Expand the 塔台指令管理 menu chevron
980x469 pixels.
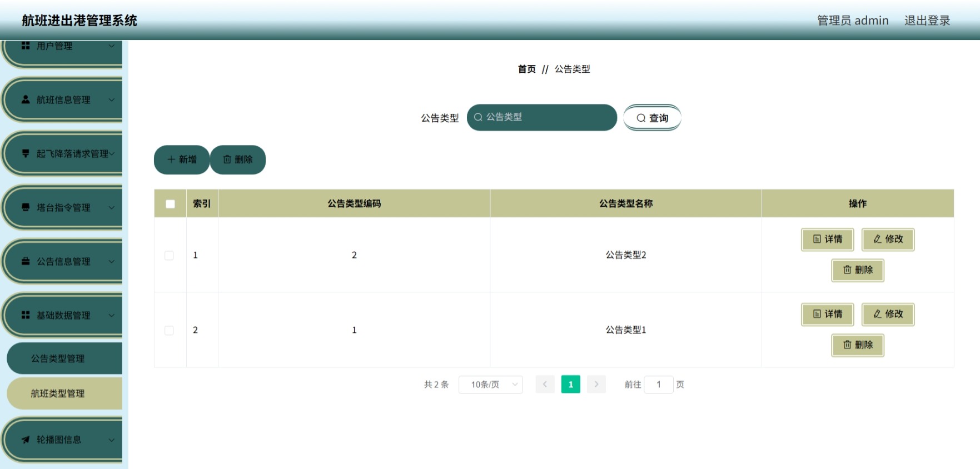click(x=112, y=208)
